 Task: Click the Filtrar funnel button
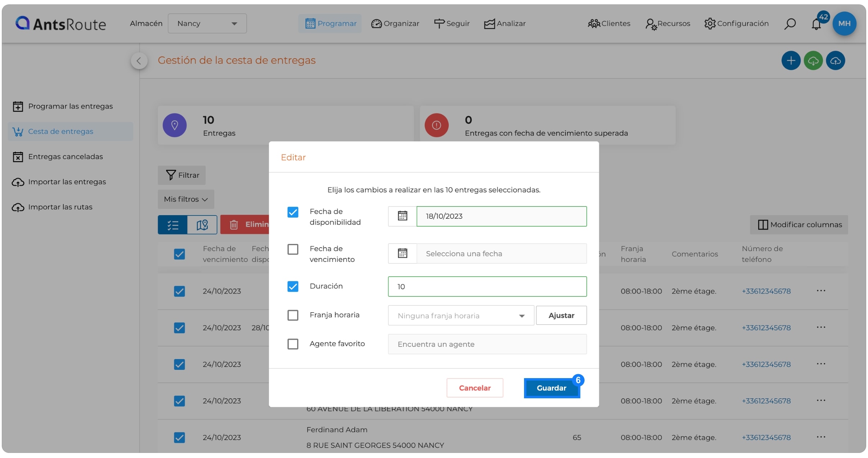182,175
